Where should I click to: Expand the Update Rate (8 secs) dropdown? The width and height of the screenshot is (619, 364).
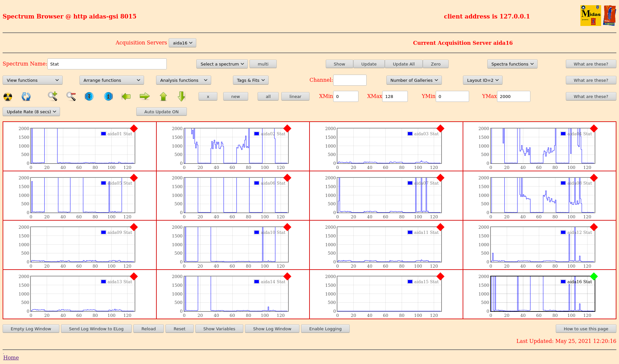tap(31, 112)
